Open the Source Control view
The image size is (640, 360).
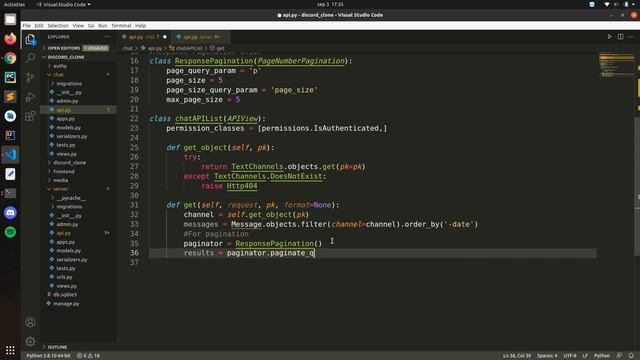pyautogui.click(x=30, y=77)
